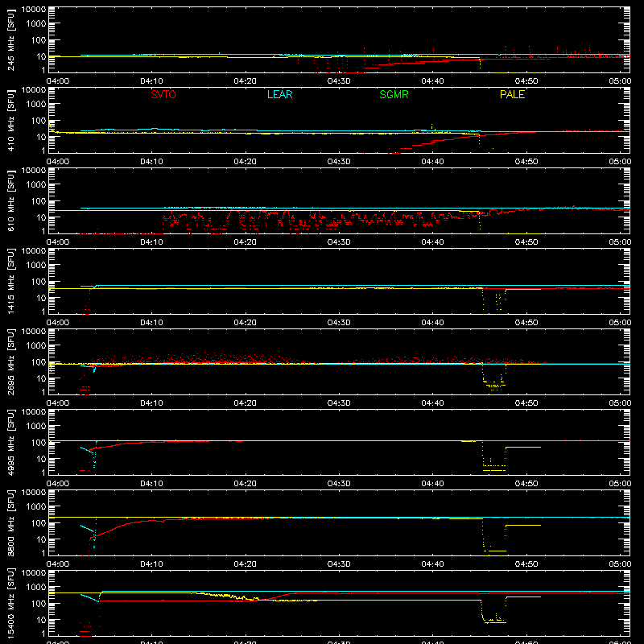Click the 100 tick value on 8800 MHz axis
The height and width of the screenshot is (644, 644).
(x=39, y=523)
